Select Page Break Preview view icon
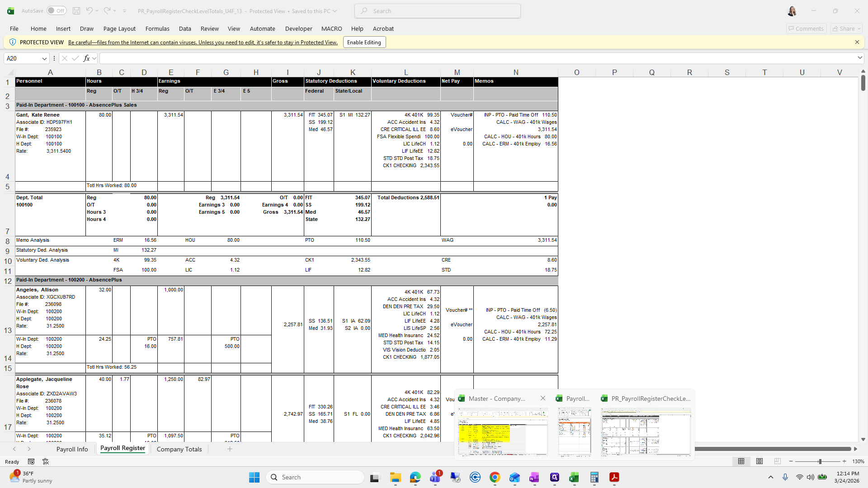This screenshot has width=868, height=488. pyautogui.click(x=777, y=461)
